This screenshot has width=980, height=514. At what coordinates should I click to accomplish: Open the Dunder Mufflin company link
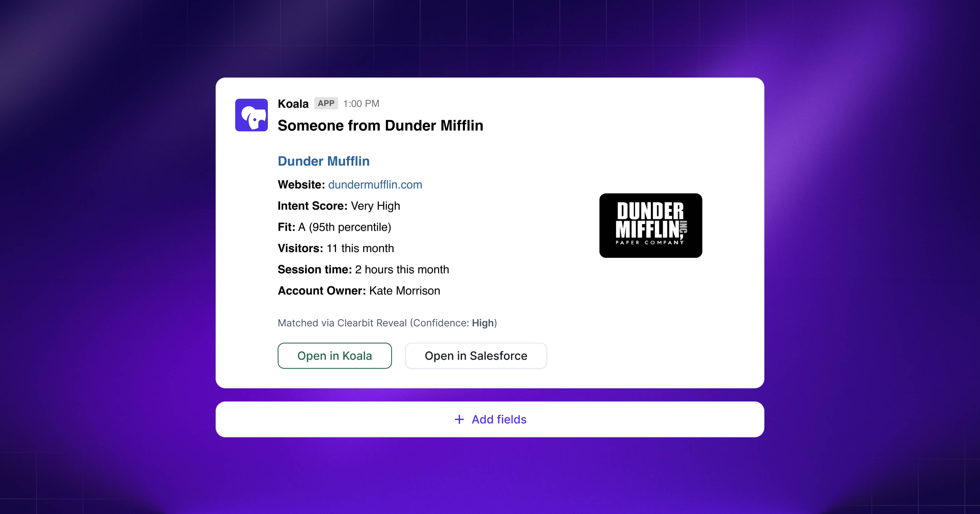pyautogui.click(x=323, y=161)
